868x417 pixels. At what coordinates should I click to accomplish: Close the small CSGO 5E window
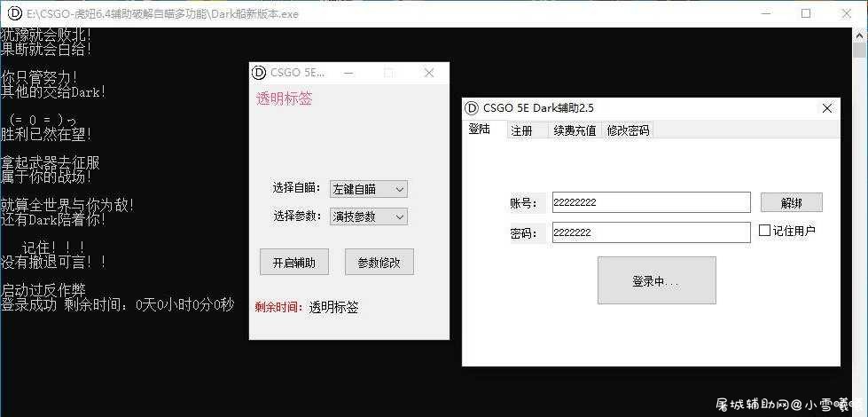pyautogui.click(x=429, y=73)
